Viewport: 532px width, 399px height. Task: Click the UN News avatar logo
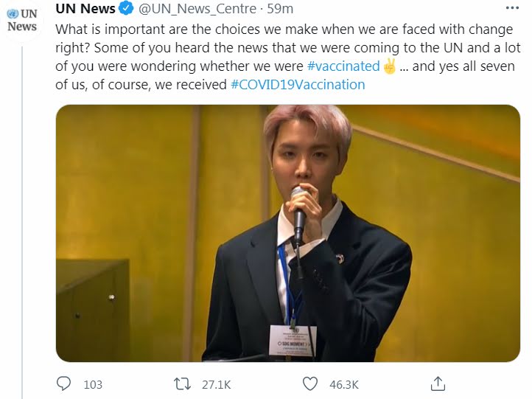pyautogui.click(x=21, y=21)
